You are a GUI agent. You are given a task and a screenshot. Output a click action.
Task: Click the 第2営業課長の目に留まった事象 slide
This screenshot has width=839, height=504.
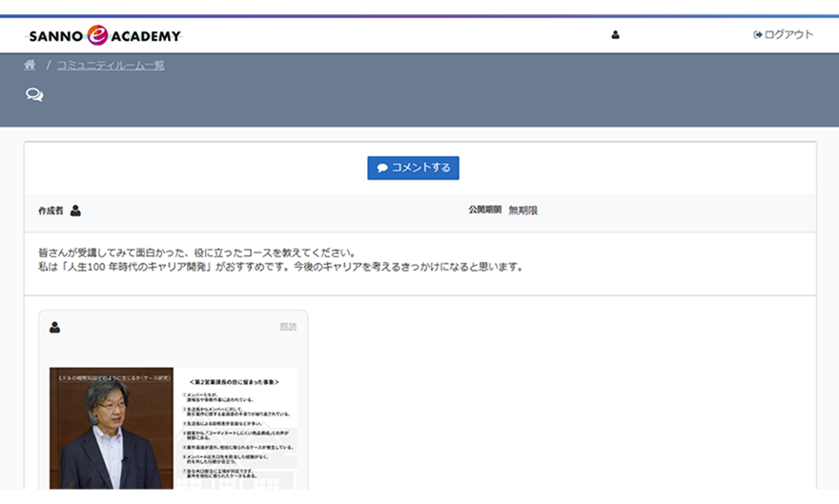coord(235,429)
